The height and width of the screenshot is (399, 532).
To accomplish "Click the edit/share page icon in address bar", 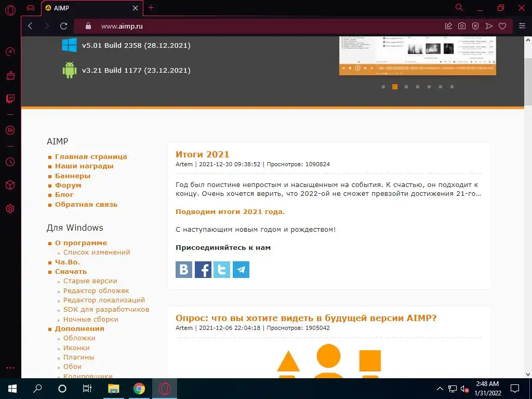I will [x=448, y=26].
